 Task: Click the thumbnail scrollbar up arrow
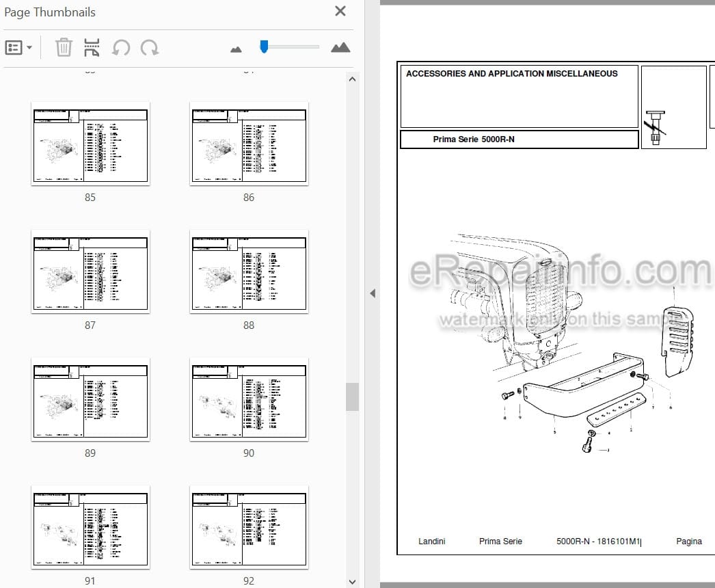(352, 79)
